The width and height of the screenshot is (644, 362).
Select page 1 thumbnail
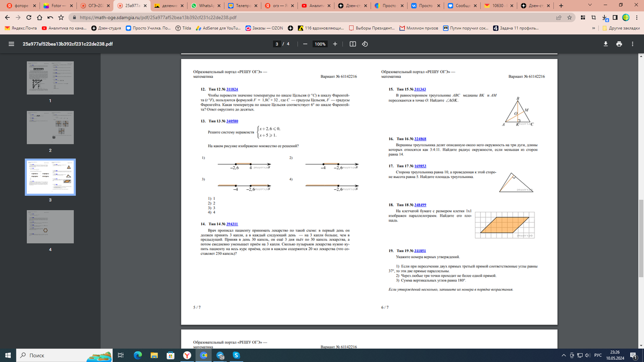click(x=50, y=78)
